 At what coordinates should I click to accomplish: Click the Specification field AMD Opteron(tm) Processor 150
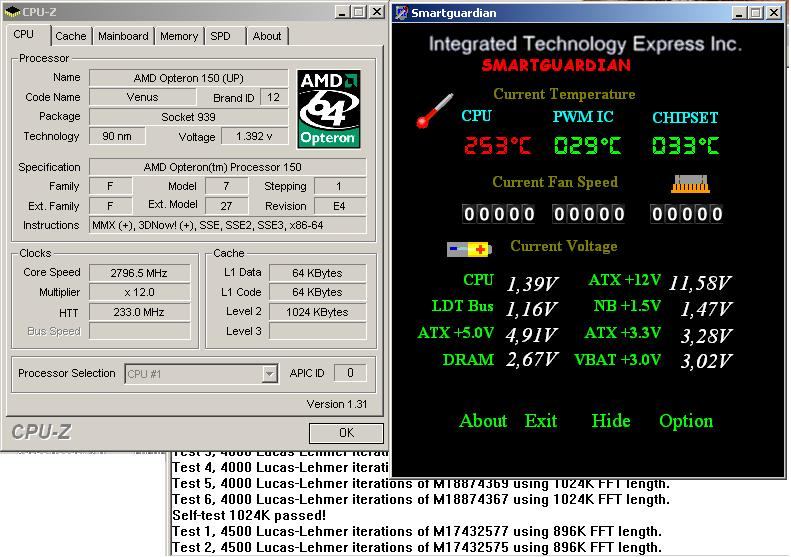pyautogui.click(x=227, y=167)
